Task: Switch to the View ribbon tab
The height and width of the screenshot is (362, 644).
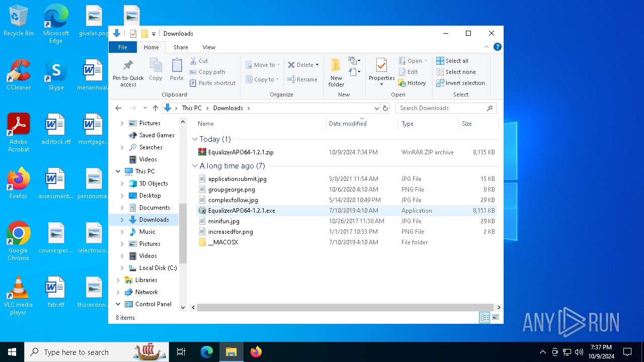Action: click(x=209, y=47)
